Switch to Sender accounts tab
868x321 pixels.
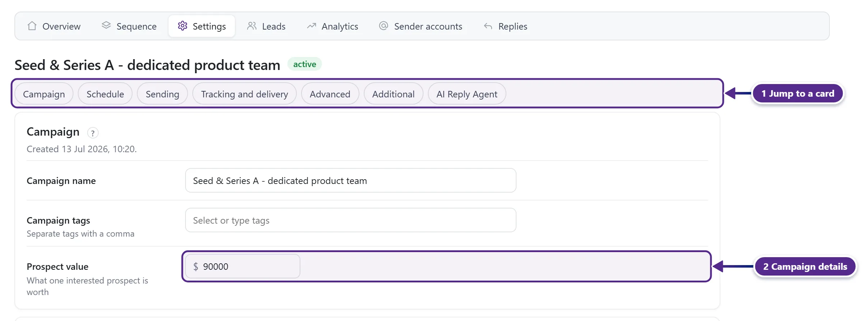[x=421, y=26]
